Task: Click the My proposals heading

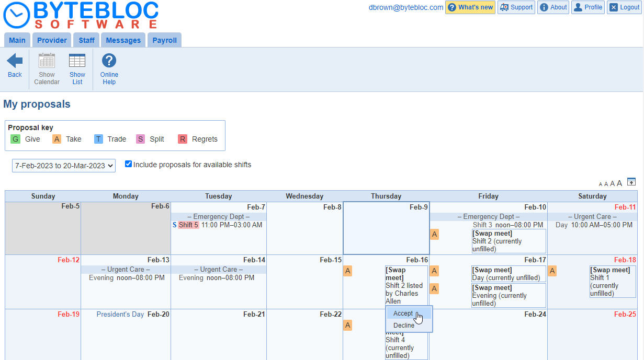Action: click(x=37, y=104)
